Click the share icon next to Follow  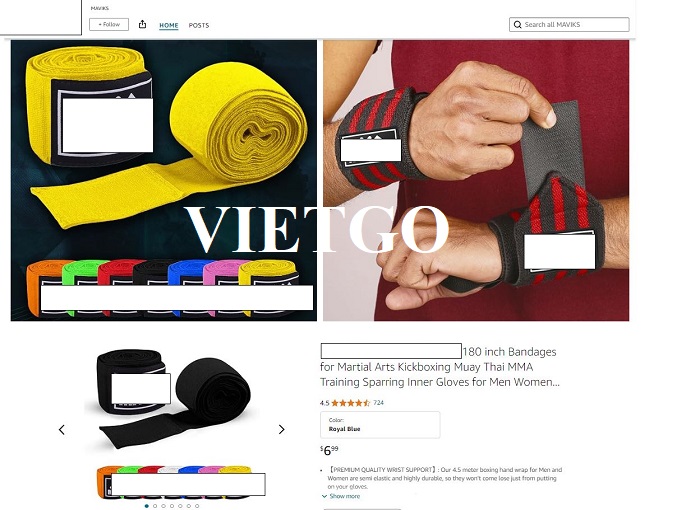coord(142,24)
